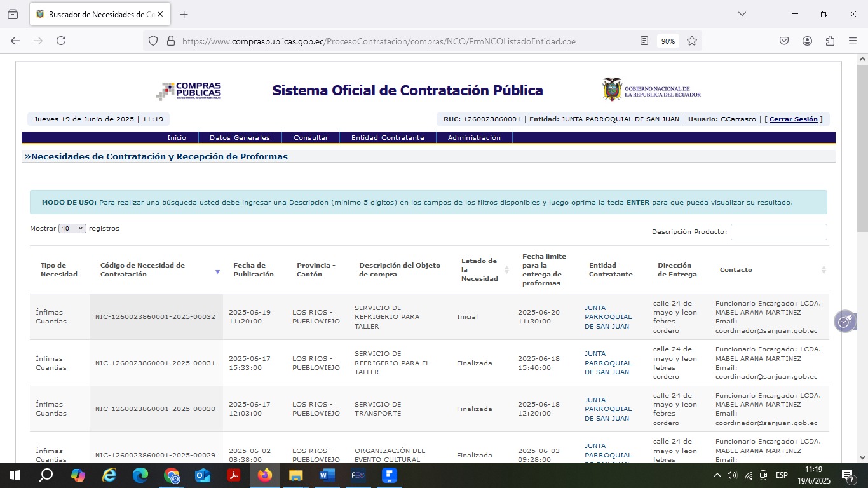
Task: Open NIC-1260023860001-2025-00032 entity link JUNTA PARROQUIAL
Action: (607, 317)
